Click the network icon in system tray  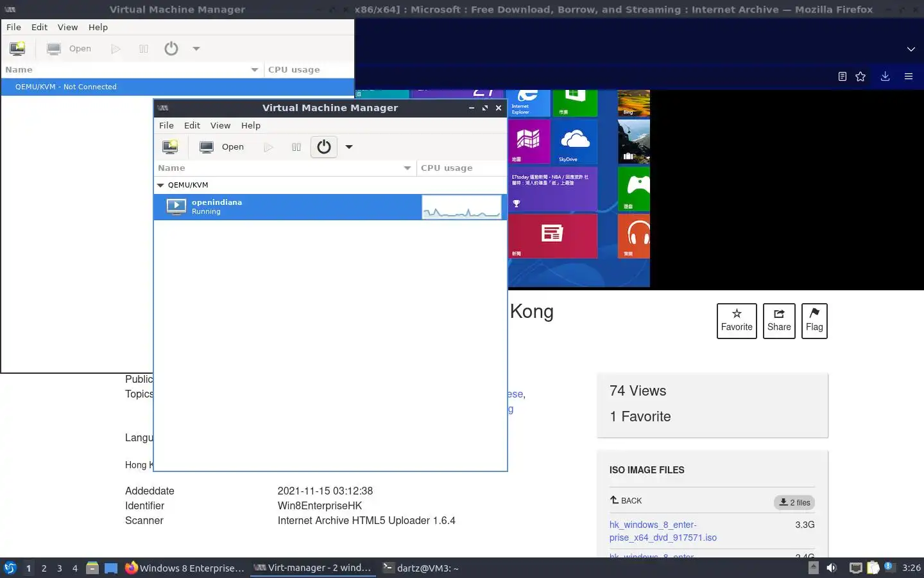[x=855, y=568]
